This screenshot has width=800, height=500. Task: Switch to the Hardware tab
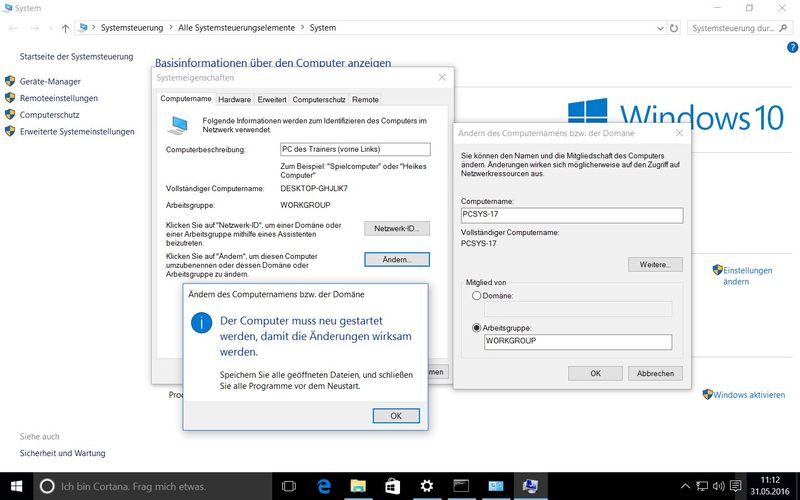point(234,99)
